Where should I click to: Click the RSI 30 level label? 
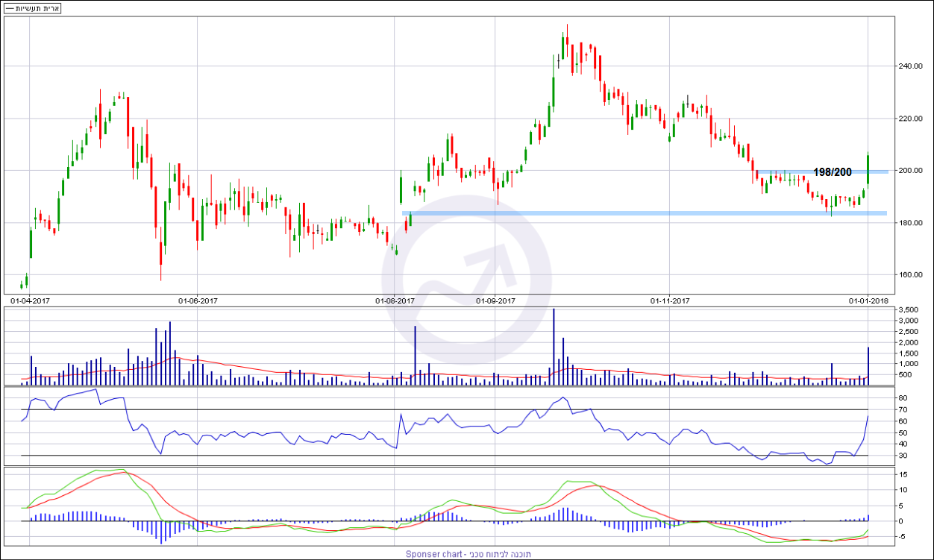(x=903, y=456)
